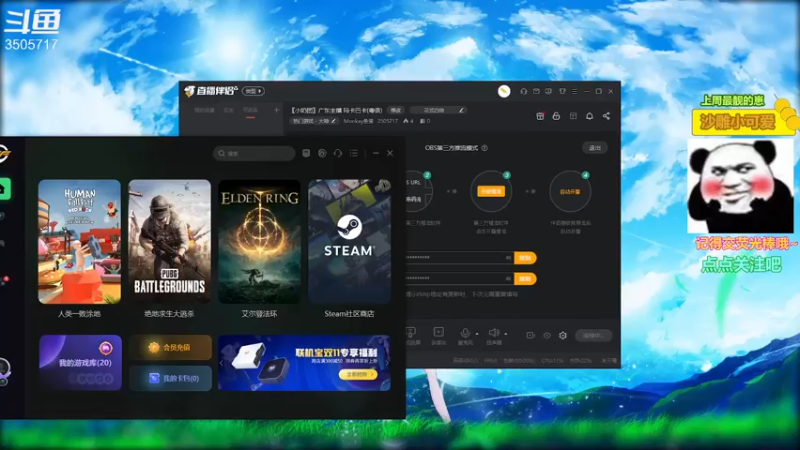Toggle the 扬声器 speaker icon
The image size is (800, 450).
coord(493,335)
